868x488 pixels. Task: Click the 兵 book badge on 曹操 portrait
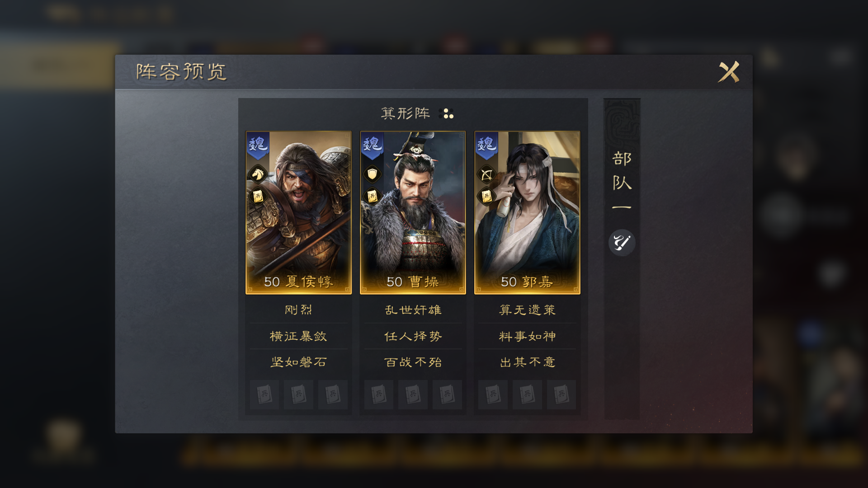tap(372, 196)
